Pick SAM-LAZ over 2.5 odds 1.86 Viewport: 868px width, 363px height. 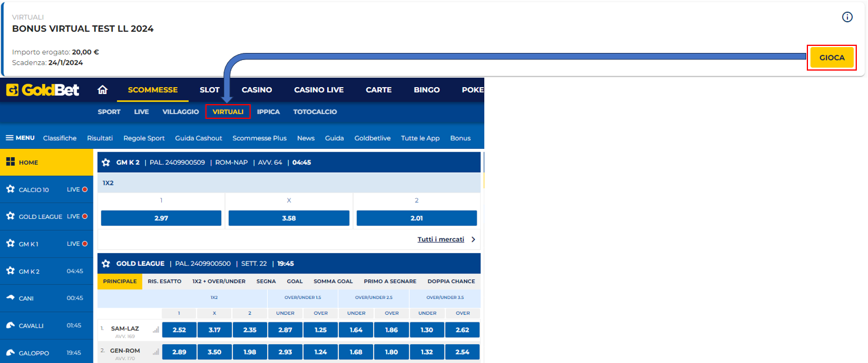pos(391,330)
